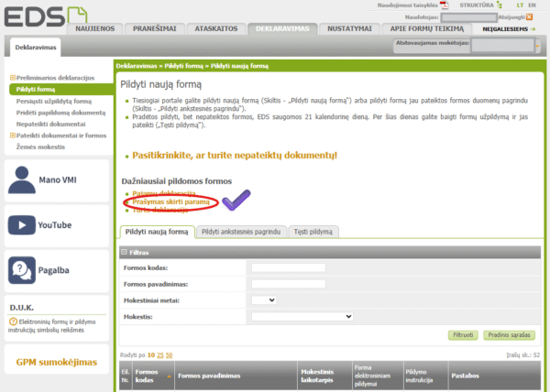The width and height of the screenshot is (550, 392).
Task: Click the YouTube play icon
Action: click(21, 224)
